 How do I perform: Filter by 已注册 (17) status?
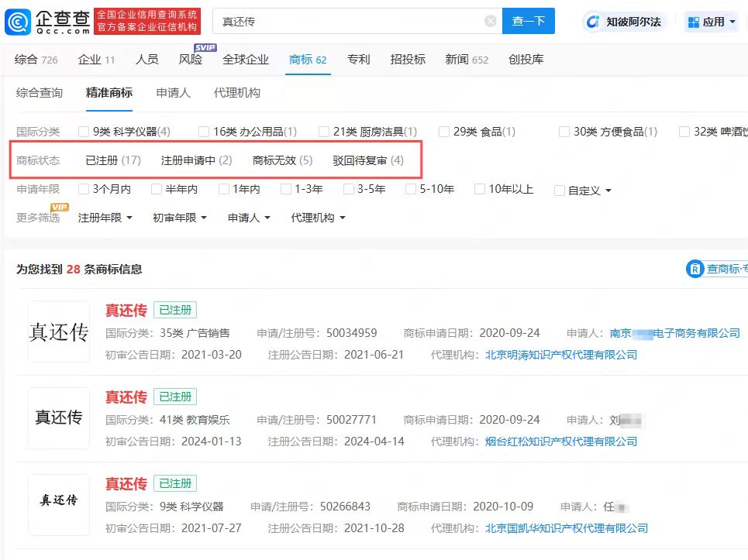pos(113,160)
